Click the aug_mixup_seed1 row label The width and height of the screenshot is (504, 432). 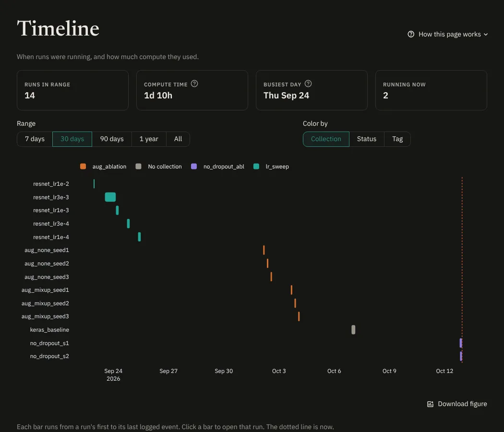[45, 290]
